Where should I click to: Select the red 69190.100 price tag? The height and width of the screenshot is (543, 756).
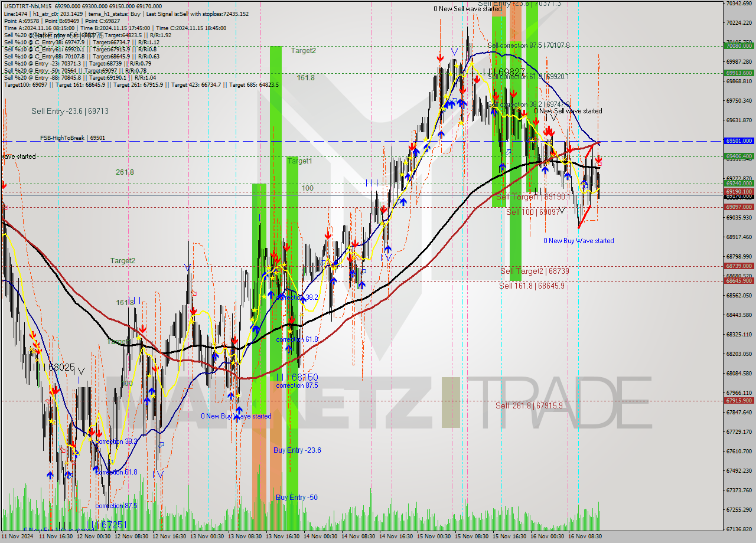coord(739,192)
